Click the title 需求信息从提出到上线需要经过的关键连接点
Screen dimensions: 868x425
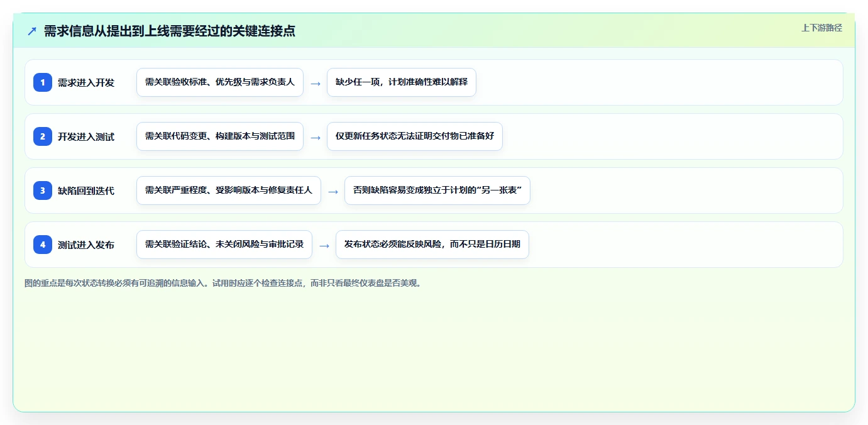coord(170,31)
